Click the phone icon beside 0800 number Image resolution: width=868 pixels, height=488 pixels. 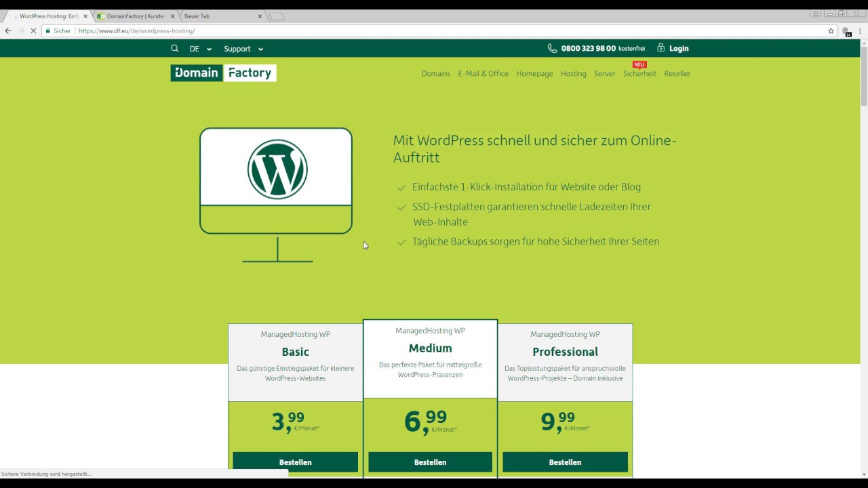coord(552,48)
